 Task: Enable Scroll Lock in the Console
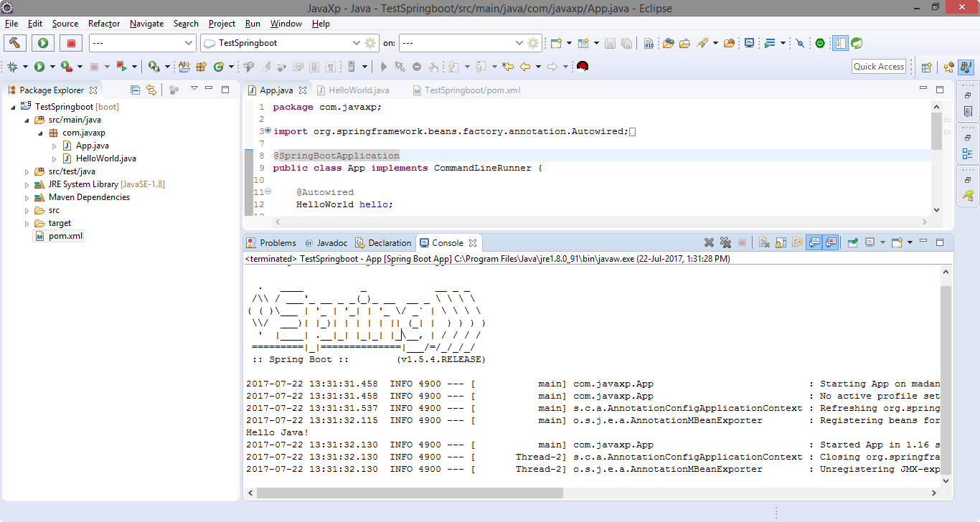781,242
